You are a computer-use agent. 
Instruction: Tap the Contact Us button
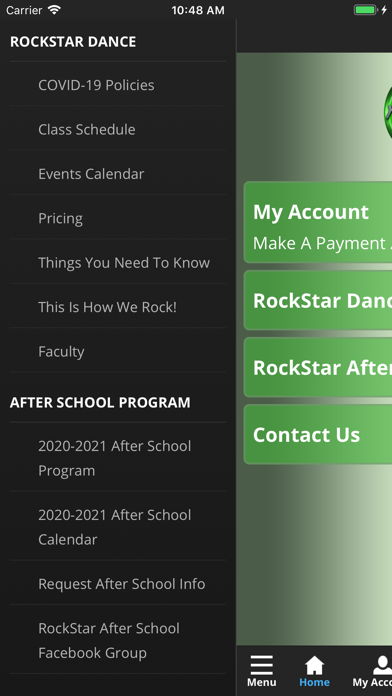(318, 434)
